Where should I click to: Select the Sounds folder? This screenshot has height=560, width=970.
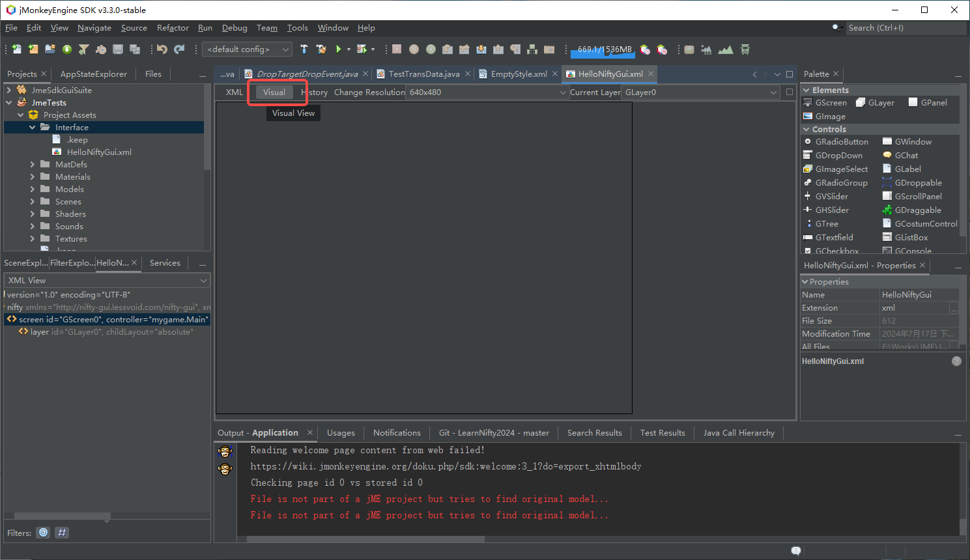pos(69,227)
